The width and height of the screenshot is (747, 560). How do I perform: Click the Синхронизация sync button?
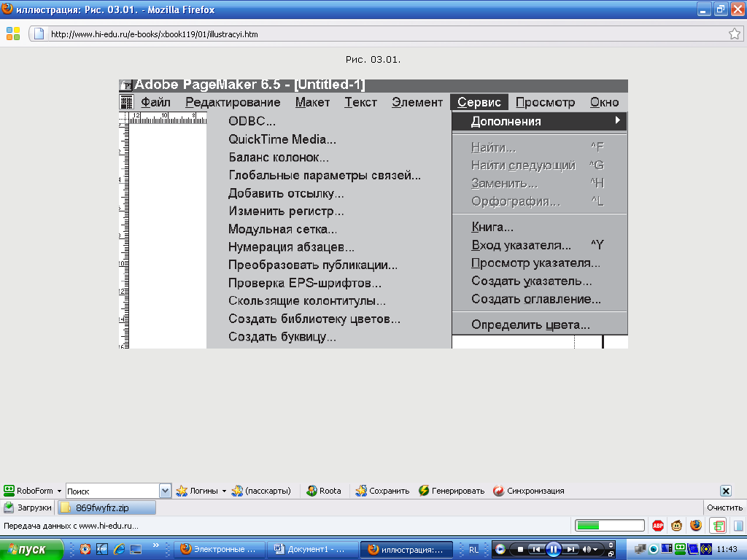point(529,491)
